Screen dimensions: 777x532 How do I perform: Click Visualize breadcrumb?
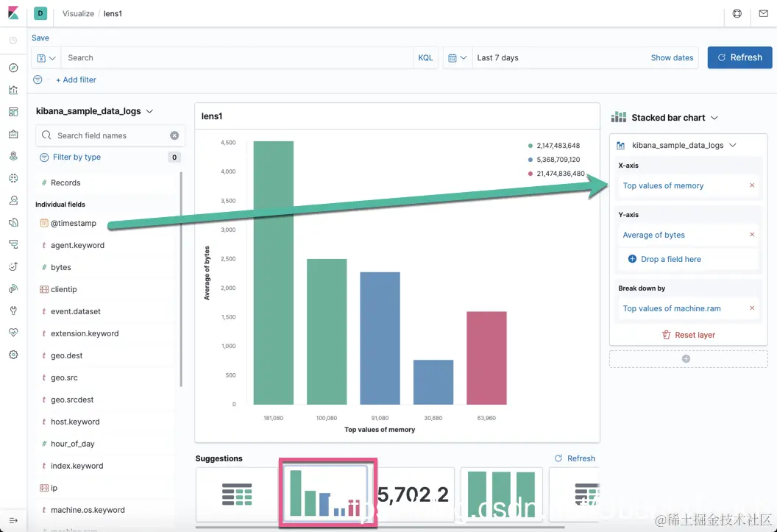coord(78,13)
